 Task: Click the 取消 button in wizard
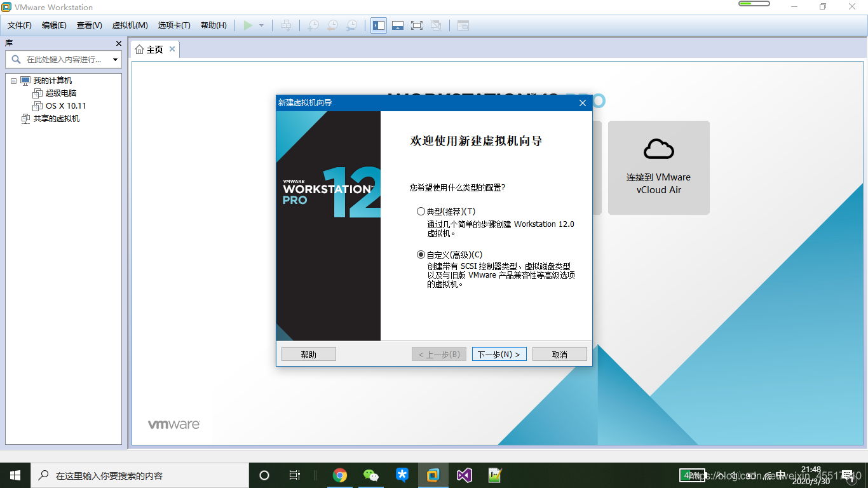coord(560,354)
